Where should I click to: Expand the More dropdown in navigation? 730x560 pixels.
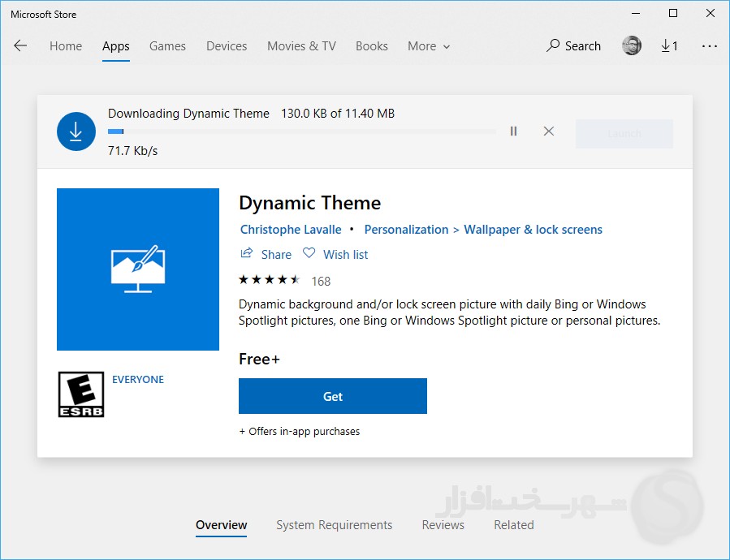pos(429,46)
